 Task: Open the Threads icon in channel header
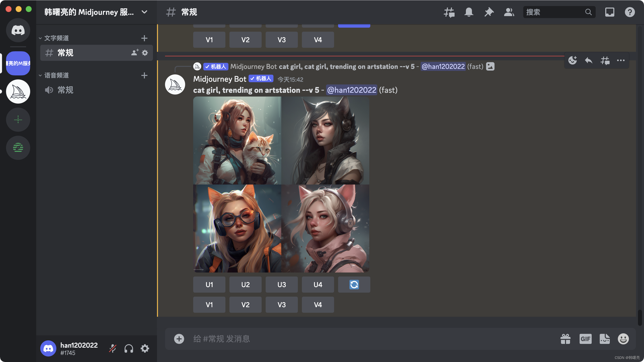(449, 12)
